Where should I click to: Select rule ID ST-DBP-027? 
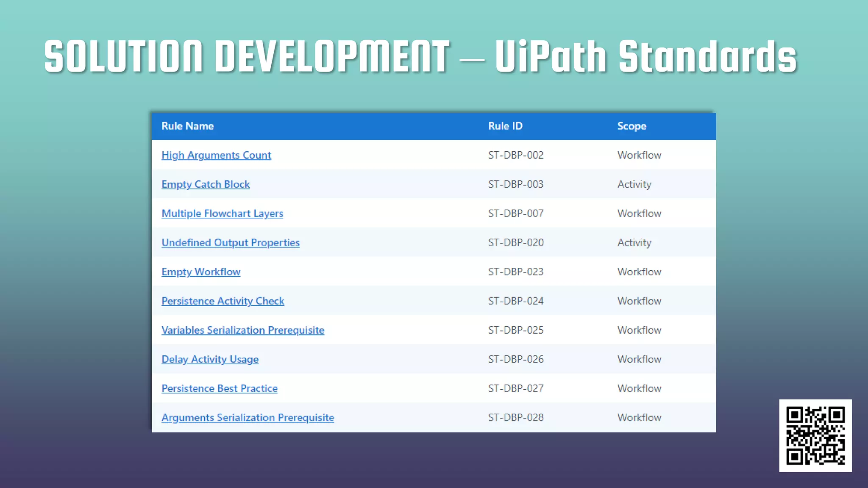click(516, 388)
